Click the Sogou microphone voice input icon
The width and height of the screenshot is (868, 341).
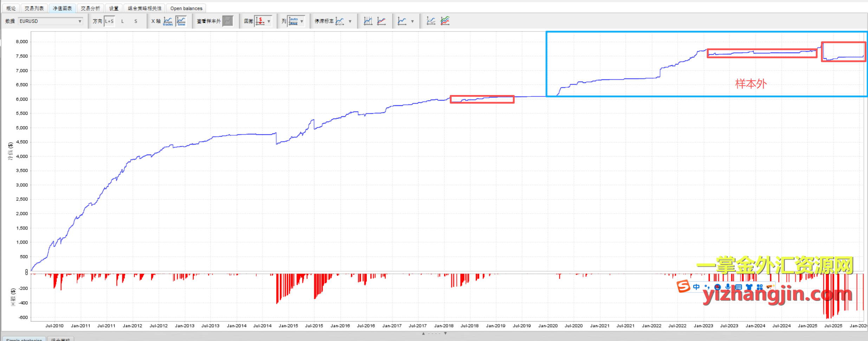(728, 287)
